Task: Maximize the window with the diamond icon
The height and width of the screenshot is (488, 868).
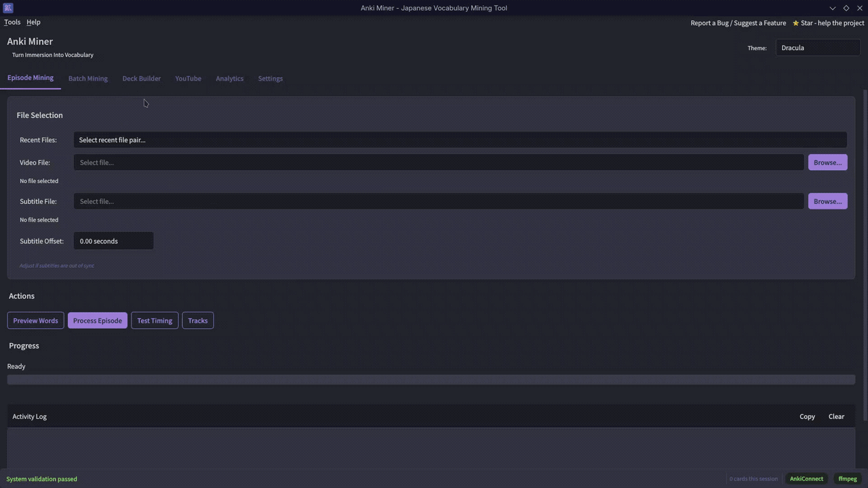Action: (846, 8)
